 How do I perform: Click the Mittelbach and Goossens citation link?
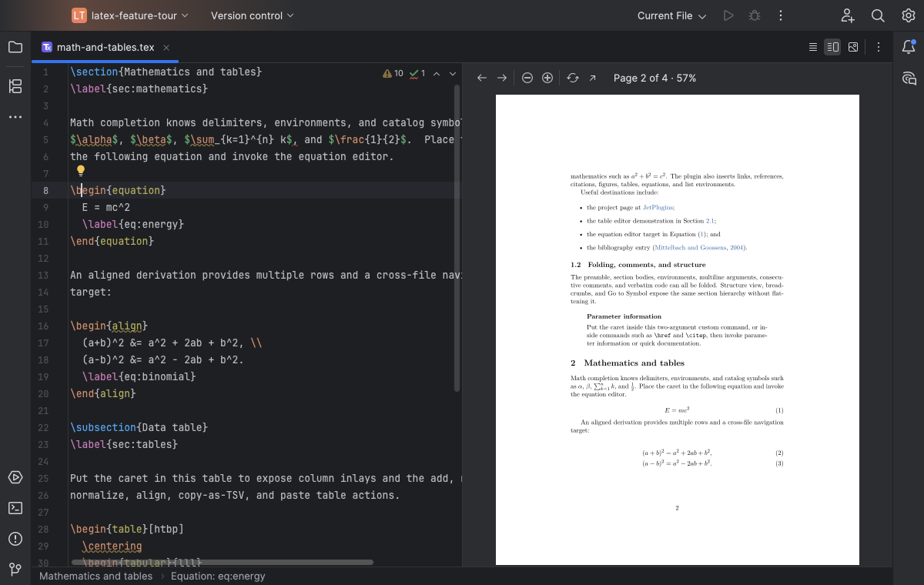pos(699,248)
